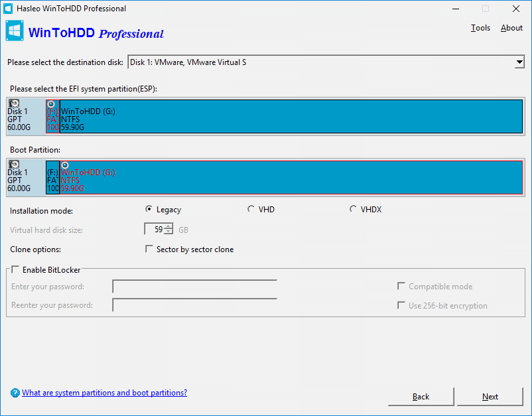Click the Back button
532x416 pixels.
coord(421,396)
